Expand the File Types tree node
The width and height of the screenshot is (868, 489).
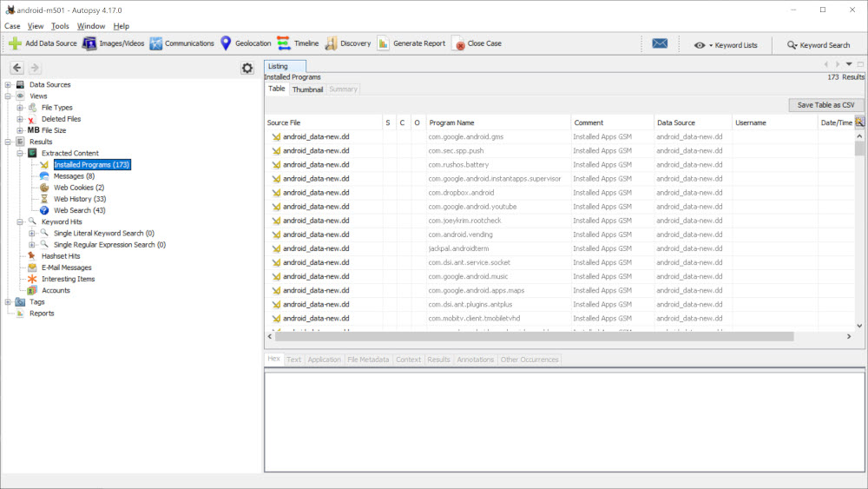coord(20,108)
